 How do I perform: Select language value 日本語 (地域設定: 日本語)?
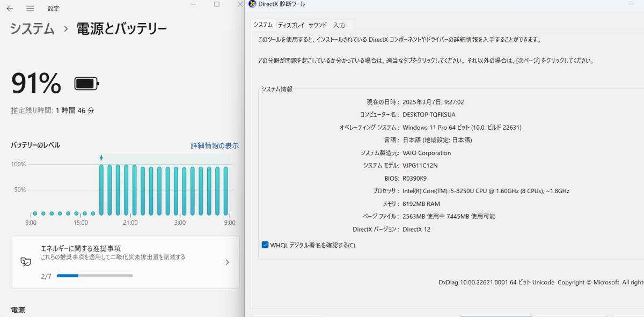(438, 140)
